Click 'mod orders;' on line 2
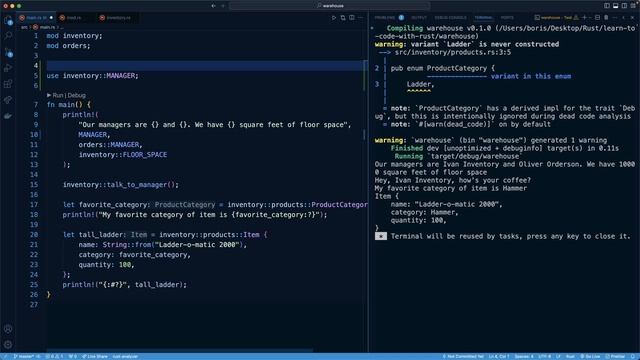Image resolution: width=640 pixels, height=360 pixels. tap(68, 46)
